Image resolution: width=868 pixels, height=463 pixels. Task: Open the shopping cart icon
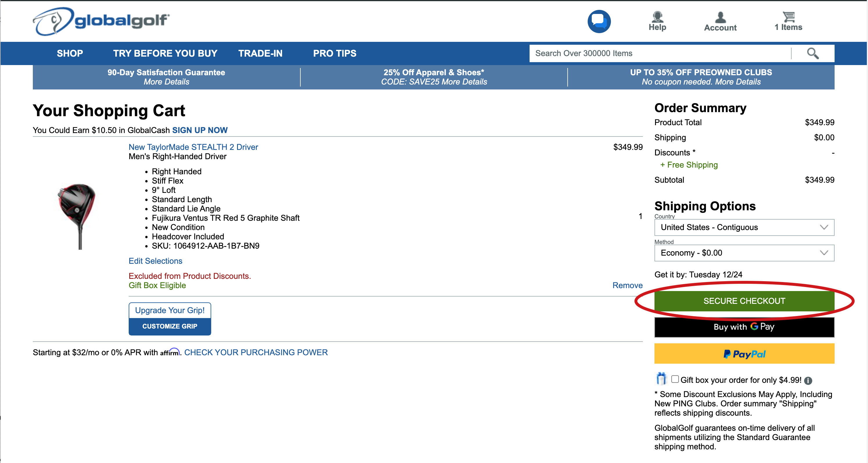788,17
